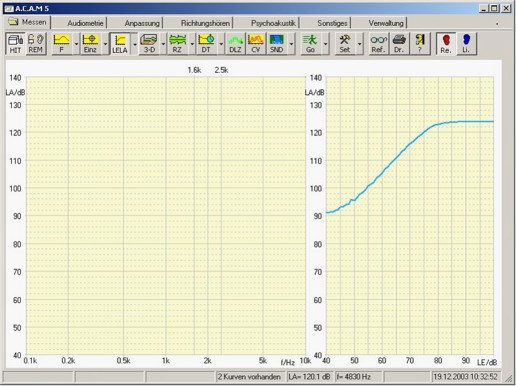Expand the dropdown arrow beside Set

(x=359, y=44)
